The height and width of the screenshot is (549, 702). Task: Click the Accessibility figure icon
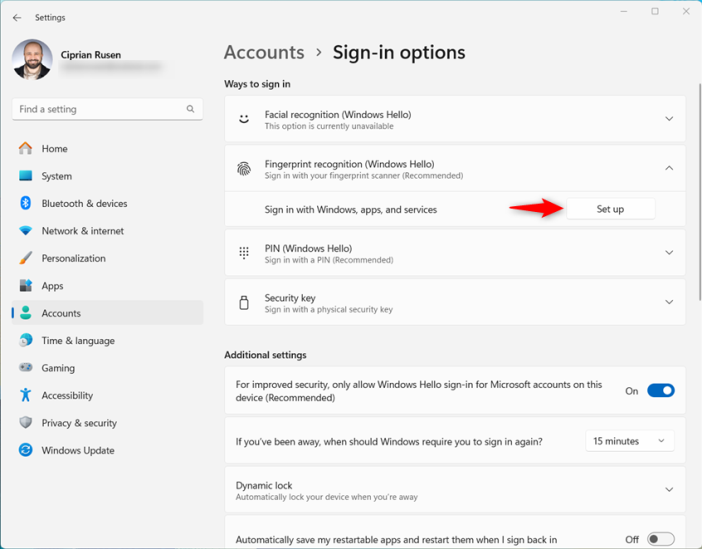pyautogui.click(x=26, y=395)
